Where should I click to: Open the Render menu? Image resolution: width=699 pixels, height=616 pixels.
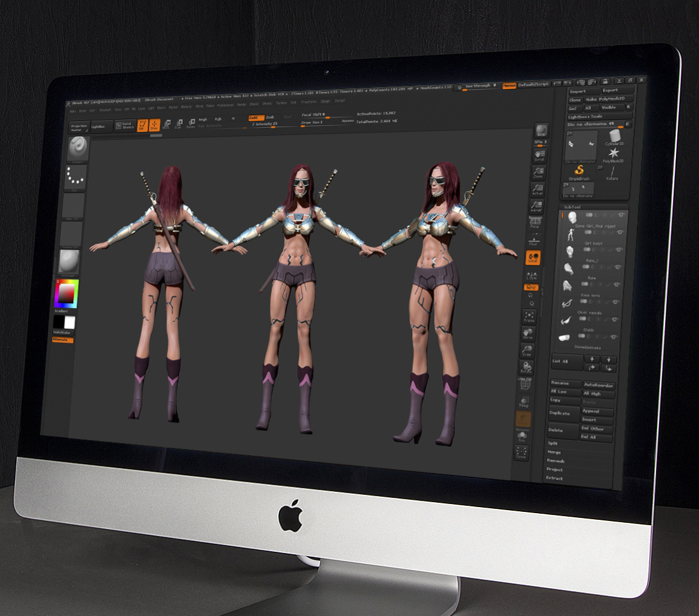click(241, 104)
